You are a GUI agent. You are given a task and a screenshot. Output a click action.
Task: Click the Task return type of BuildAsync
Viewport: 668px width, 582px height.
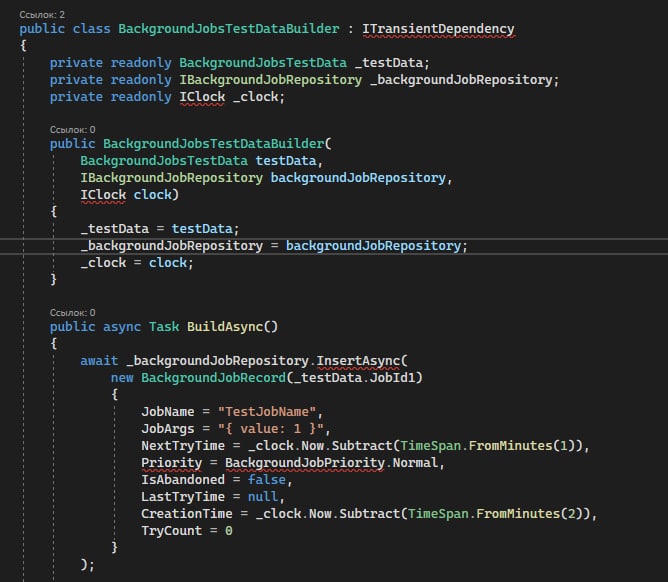coord(164,327)
